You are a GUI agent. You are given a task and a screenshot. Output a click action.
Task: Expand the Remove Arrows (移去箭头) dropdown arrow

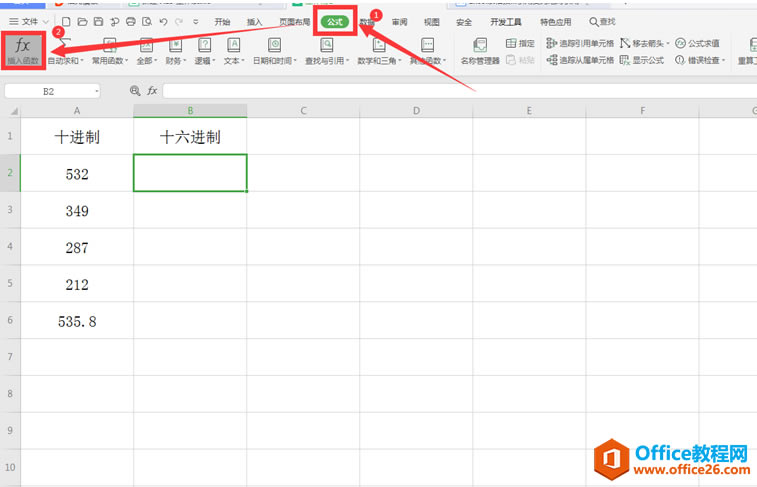pos(668,43)
